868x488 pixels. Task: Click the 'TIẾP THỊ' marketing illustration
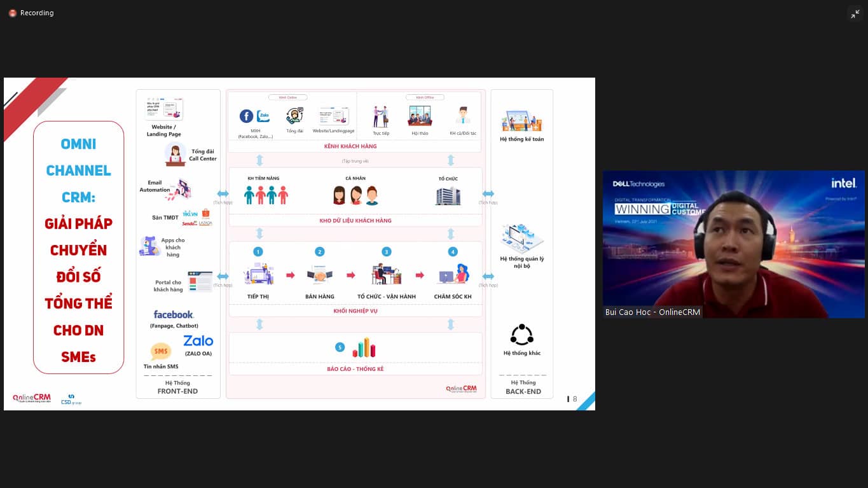pos(258,274)
